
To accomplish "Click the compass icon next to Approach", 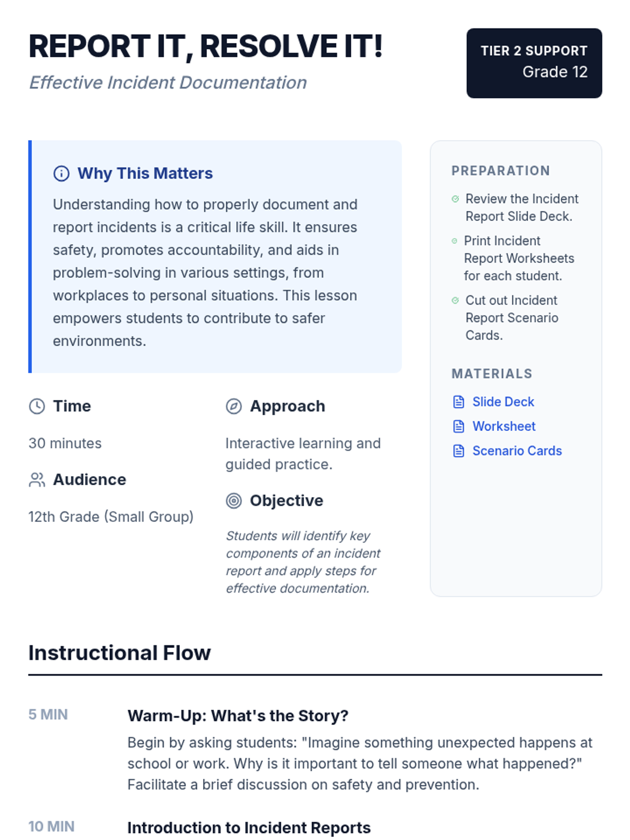I will coord(234,406).
